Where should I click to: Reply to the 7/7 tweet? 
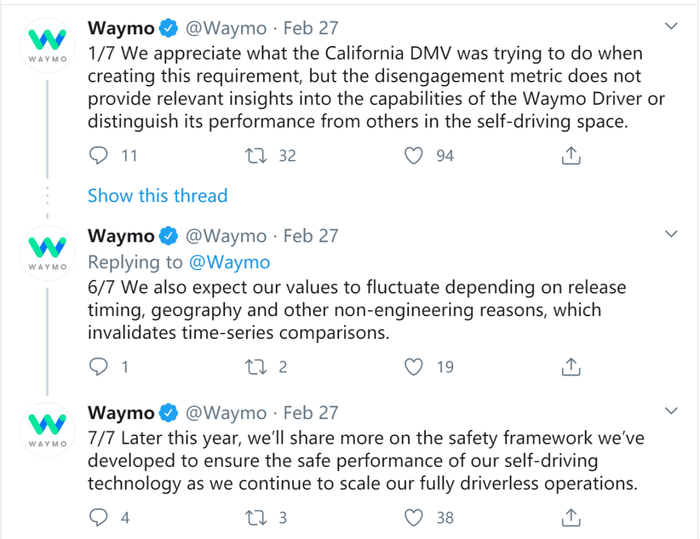coord(99,517)
